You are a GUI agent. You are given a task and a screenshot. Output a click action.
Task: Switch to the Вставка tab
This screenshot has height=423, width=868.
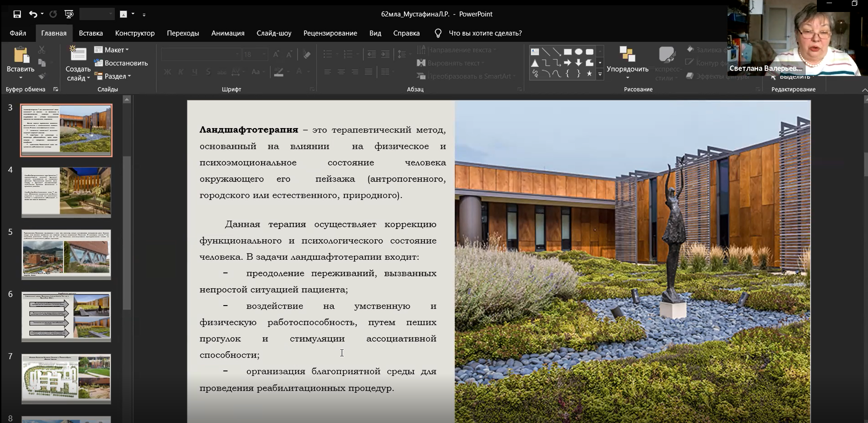[91, 33]
